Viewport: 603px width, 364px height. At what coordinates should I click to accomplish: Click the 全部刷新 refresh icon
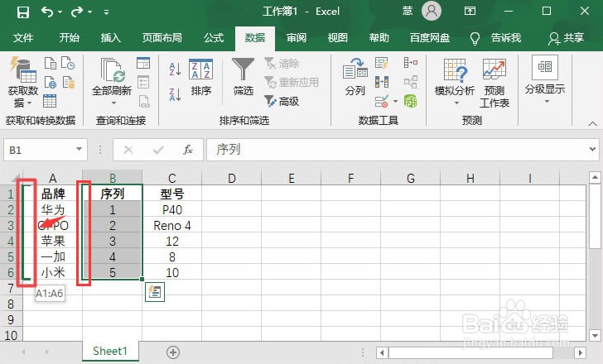pos(112,70)
